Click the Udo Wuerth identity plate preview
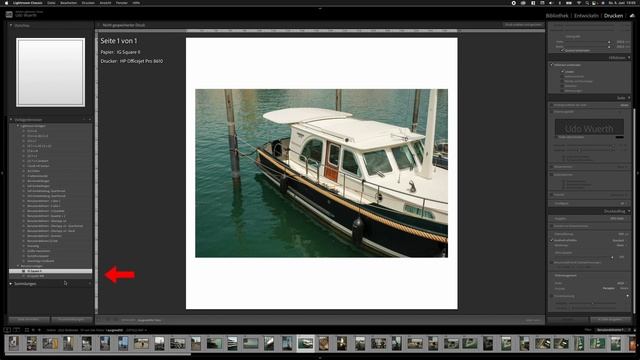 (589, 127)
